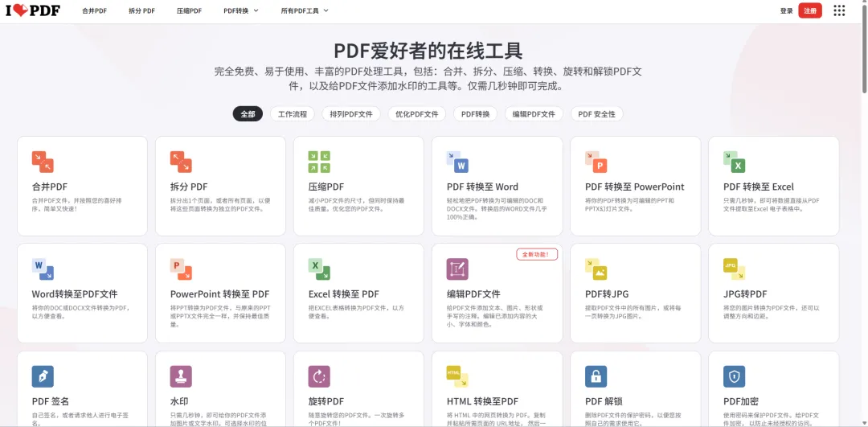Select the 排列PDF文件 filter tab

tap(351, 114)
